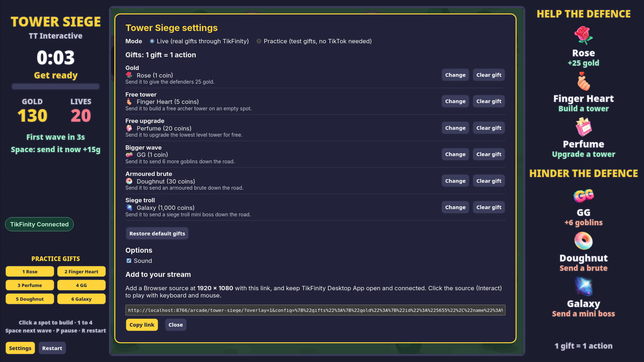Screen dimensions: 644x362
Task: Click the Galaxy icon in the right panel
Action: 584,286
